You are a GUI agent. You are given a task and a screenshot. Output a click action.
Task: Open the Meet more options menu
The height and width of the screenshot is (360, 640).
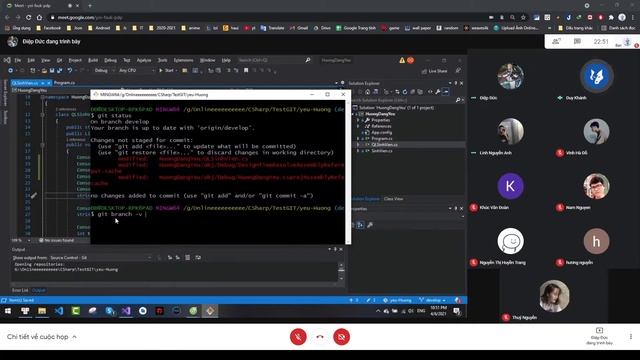(x=631, y=337)
